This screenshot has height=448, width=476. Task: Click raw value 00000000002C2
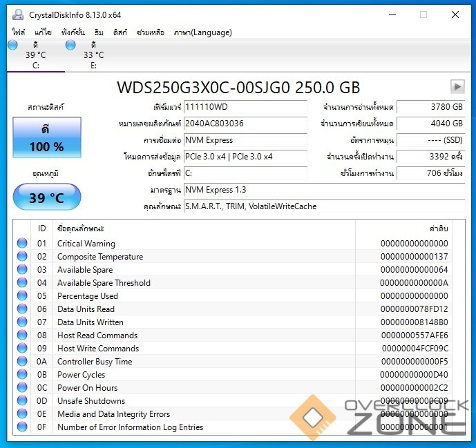(x=415, y=388)
